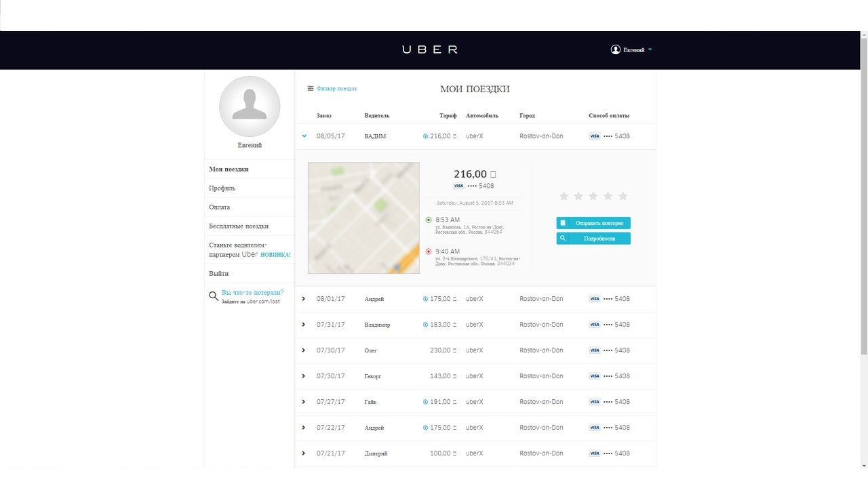Open Оплата in sidebar menu
Viewport: 868px width, 488px height.
(219, 207)
